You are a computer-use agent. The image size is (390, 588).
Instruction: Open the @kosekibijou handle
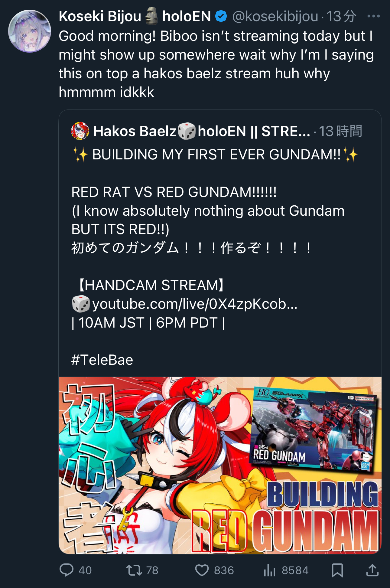[275, 16]
